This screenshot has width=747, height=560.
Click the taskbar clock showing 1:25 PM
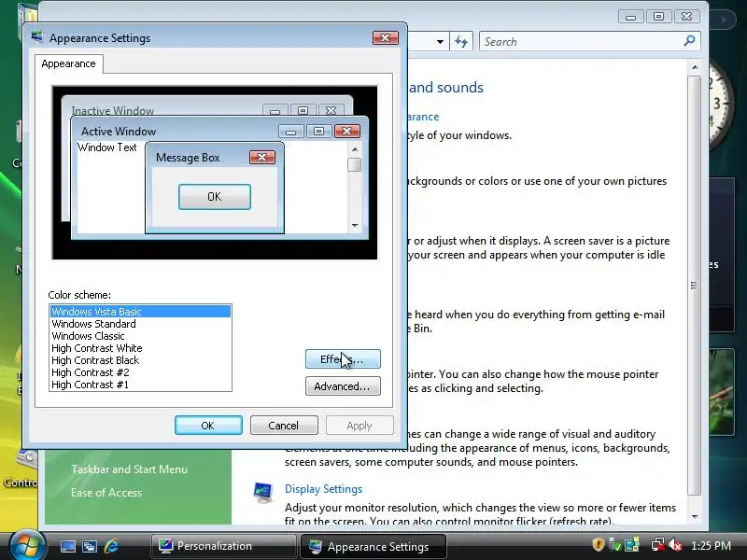[711, 546]
